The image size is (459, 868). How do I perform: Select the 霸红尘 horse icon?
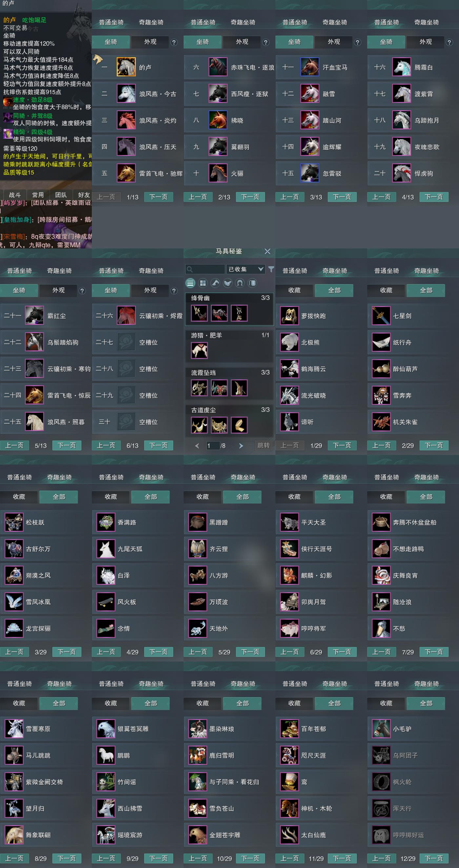tap(34, 315)
